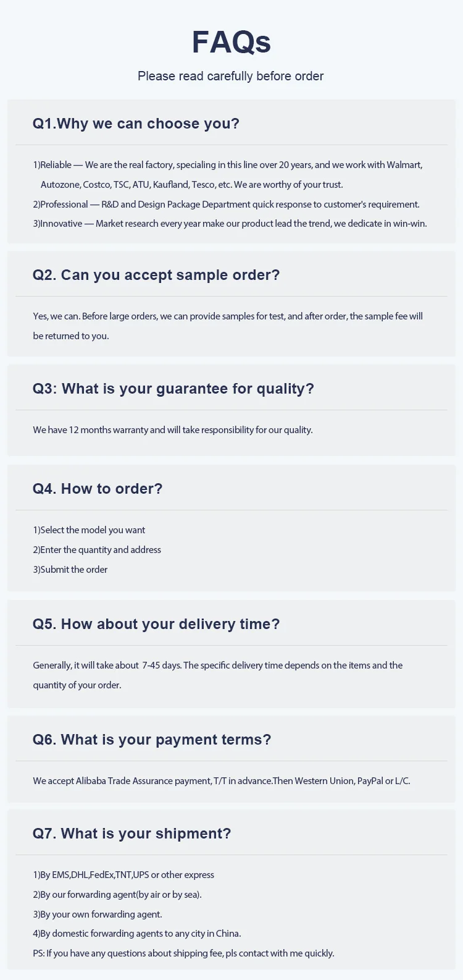Select the 'Professional — R&D and Design' answer line
The height and width of the screenshot is (980, 463).
tap(226, 204)
